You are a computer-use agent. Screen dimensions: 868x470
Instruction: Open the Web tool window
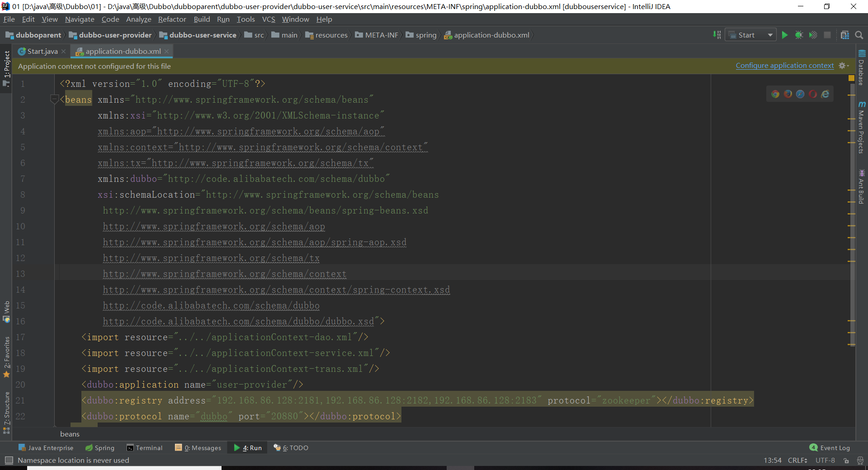coord(6,312)
